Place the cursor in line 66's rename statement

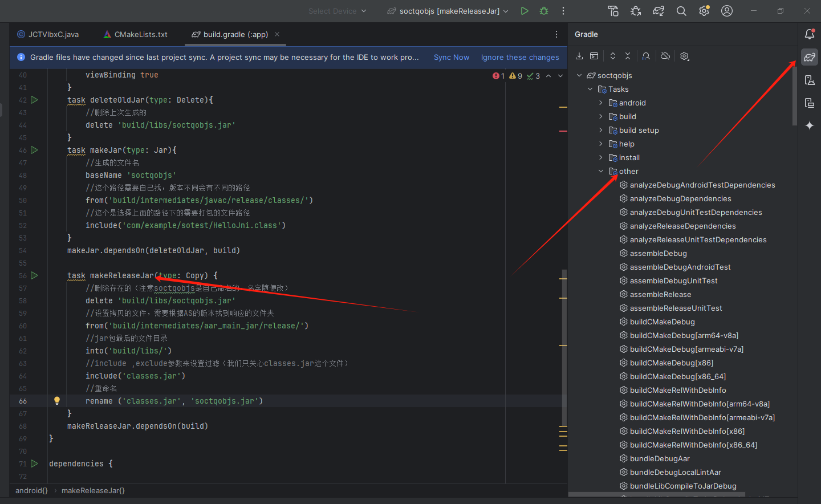(174, 401)
